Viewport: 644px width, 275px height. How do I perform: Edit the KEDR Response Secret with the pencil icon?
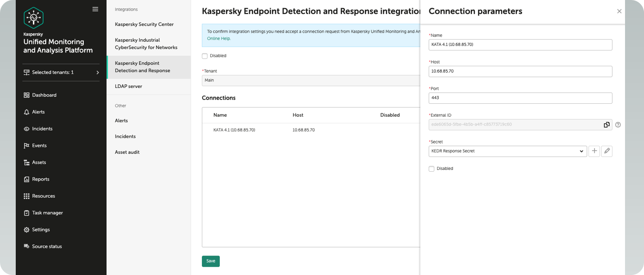click(x=607, y=151)
